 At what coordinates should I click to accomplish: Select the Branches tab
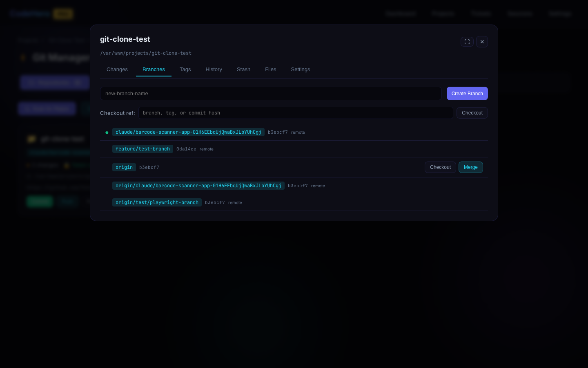point(154,70)
